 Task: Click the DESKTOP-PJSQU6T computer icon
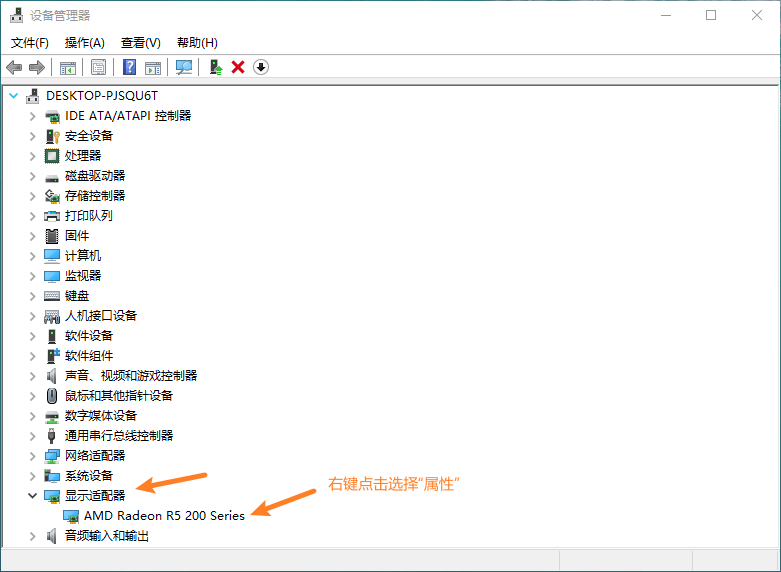point(33,96)
